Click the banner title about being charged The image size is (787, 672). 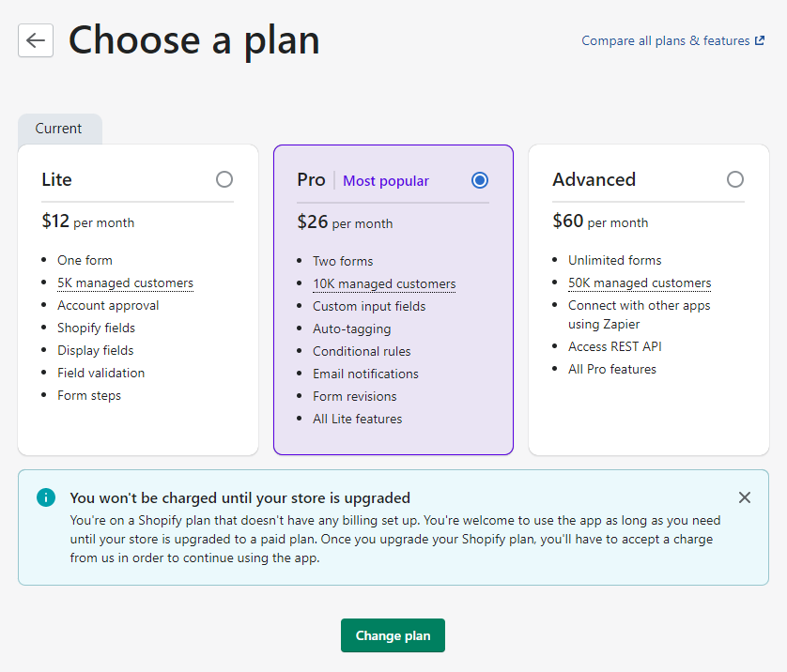(239, 498)
